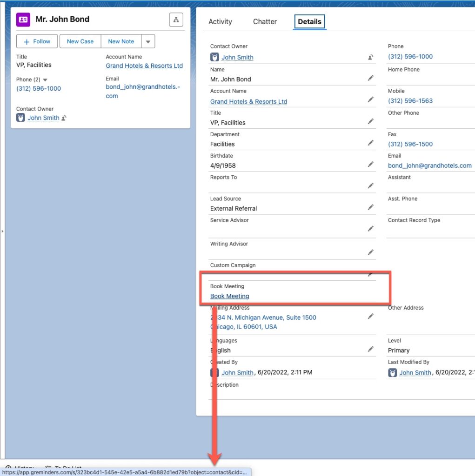475x476 pixels.
Task: Switch to the Activity tab
Action: [x=220, y=21]
